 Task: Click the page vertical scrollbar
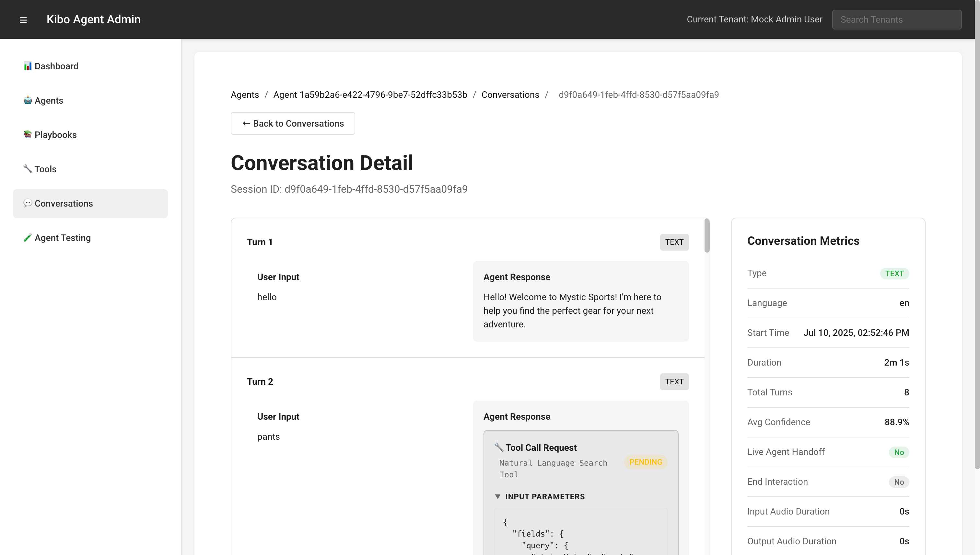coord(977,234)
